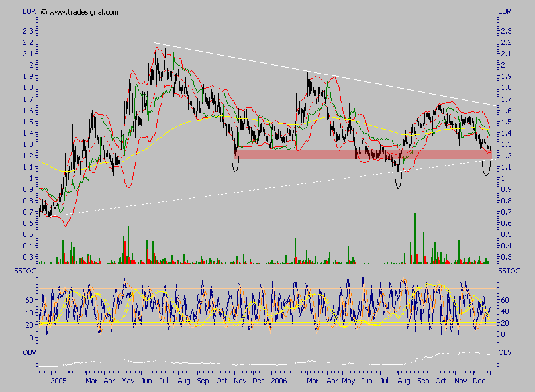
Task: Select the EUR label at top-right corner
Action: pyautogui.click(x=505, y=12)
